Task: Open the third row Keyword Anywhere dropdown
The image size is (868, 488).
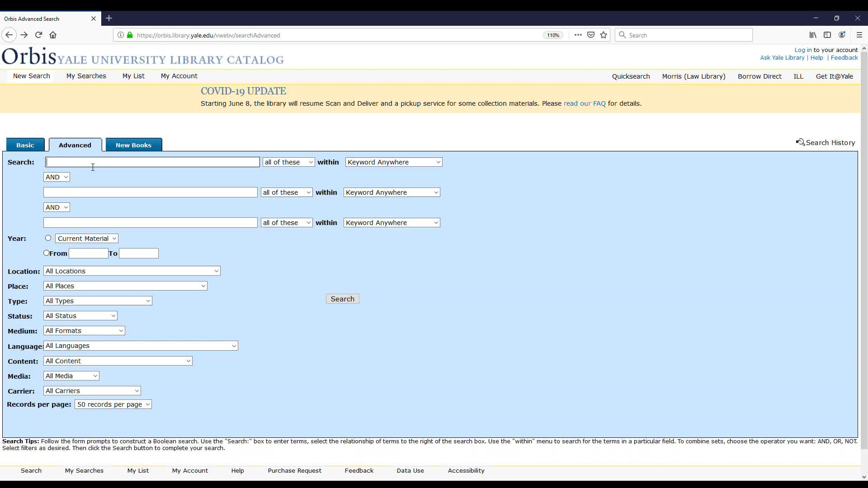Action: (x=392, y=223)
